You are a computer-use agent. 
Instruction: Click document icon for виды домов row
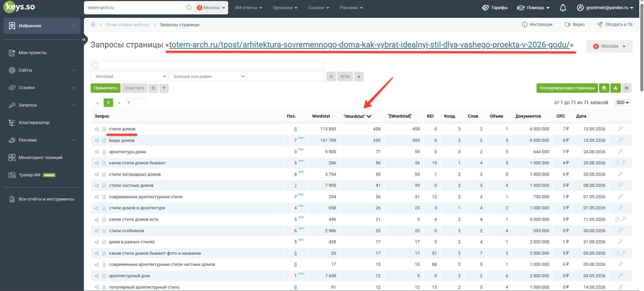point(104,141)
